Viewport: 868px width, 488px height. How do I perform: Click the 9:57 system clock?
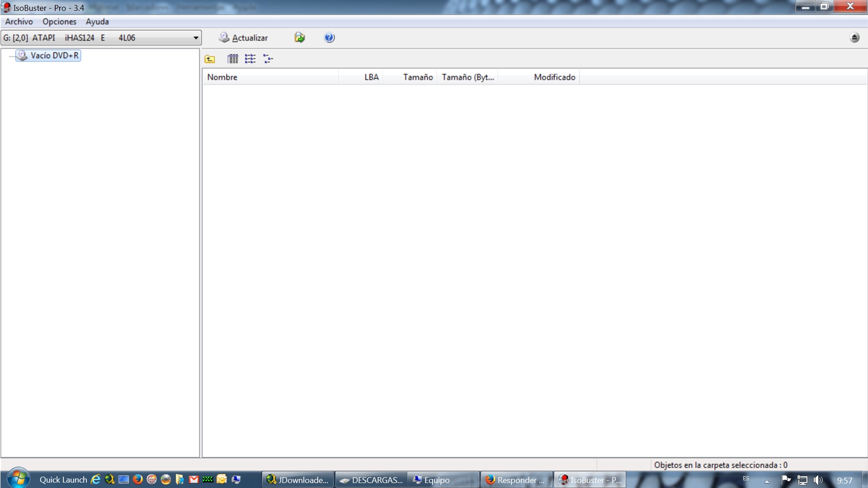coord(844,481)
